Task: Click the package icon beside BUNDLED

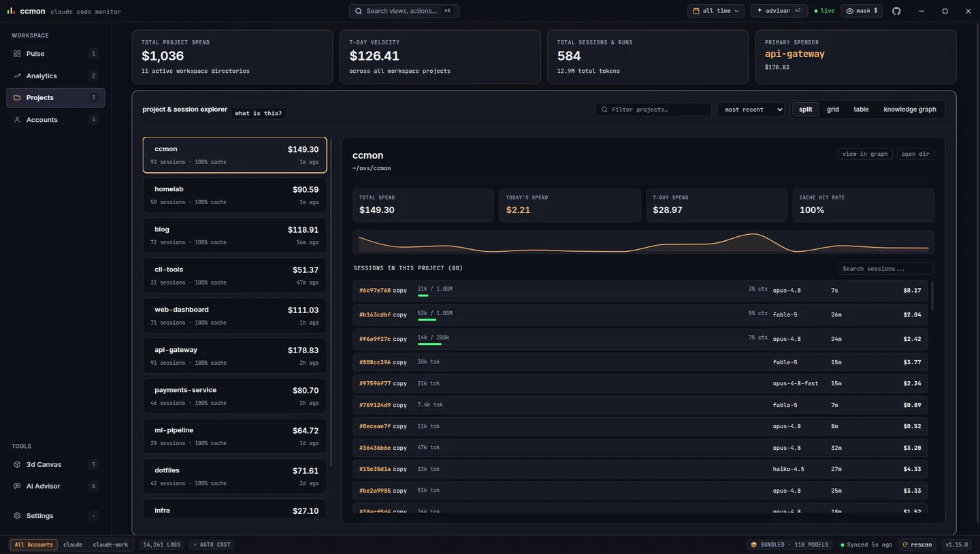Action: [x=754, y=544]
